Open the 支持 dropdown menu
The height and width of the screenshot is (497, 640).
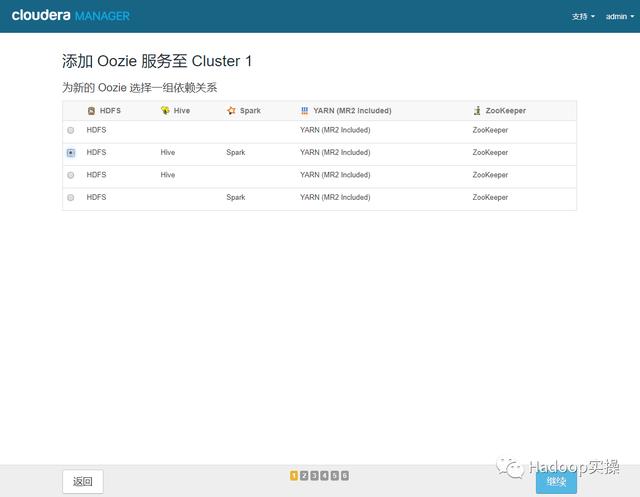tap(583, 16)
